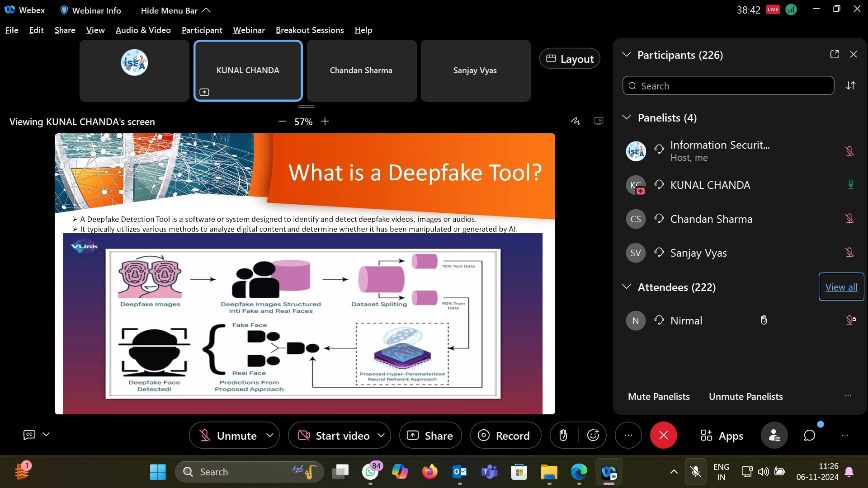Click the View all attendees link
Viewport: 868px width, 488px height.
(x=841, y=287)
